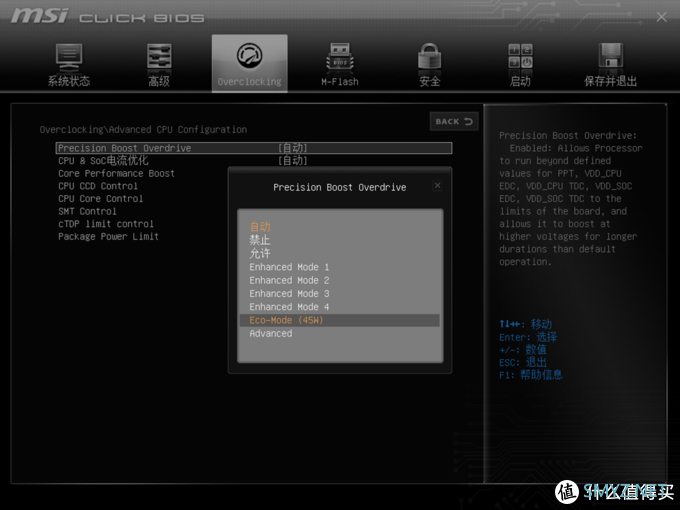
Task: Select the Overclocking gauge icon
Action: point(249,56)
